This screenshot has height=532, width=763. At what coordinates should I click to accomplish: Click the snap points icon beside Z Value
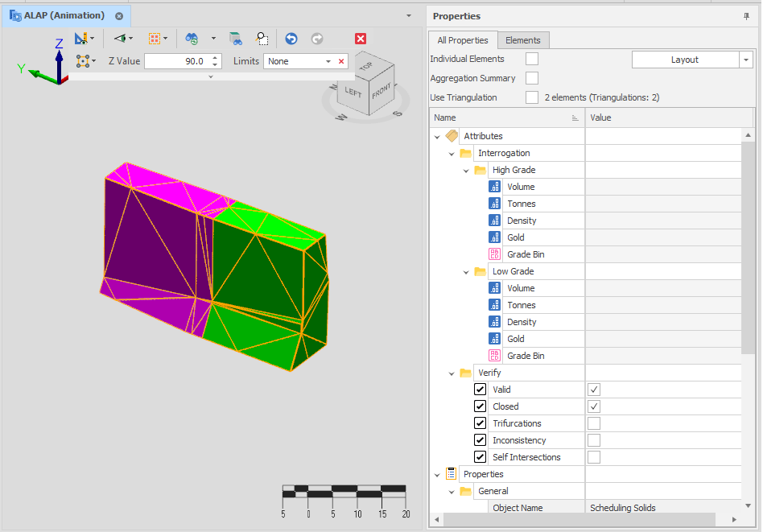pyautogui.click(x=82, y=61)
